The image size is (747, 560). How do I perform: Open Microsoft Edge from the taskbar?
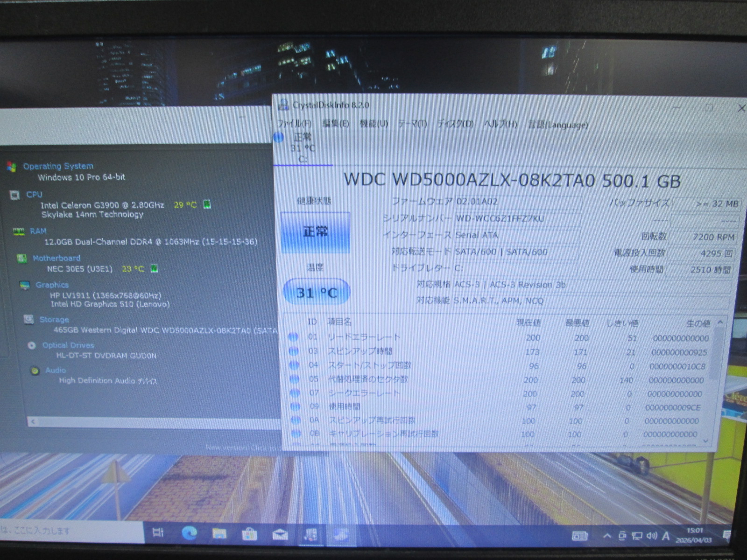pos(189,533)
